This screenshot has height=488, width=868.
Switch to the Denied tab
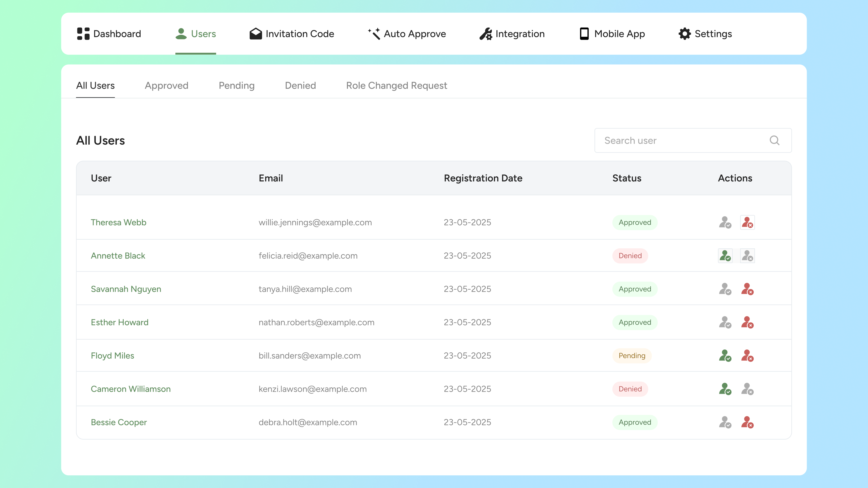click(300, 86)
